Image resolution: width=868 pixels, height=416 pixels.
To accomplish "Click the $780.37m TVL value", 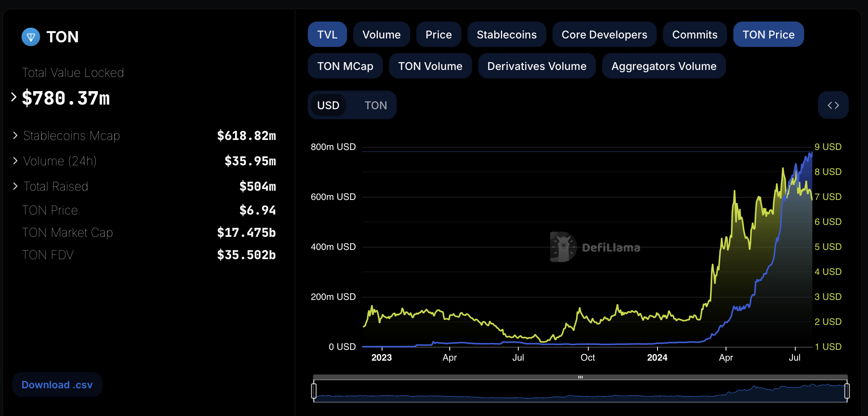I will click(66, 98).
